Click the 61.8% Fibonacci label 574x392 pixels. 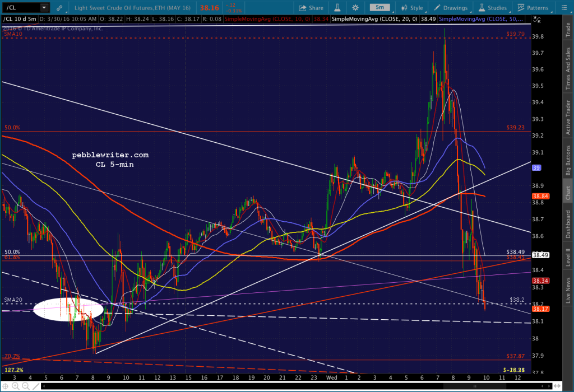(x=12, y=257)
